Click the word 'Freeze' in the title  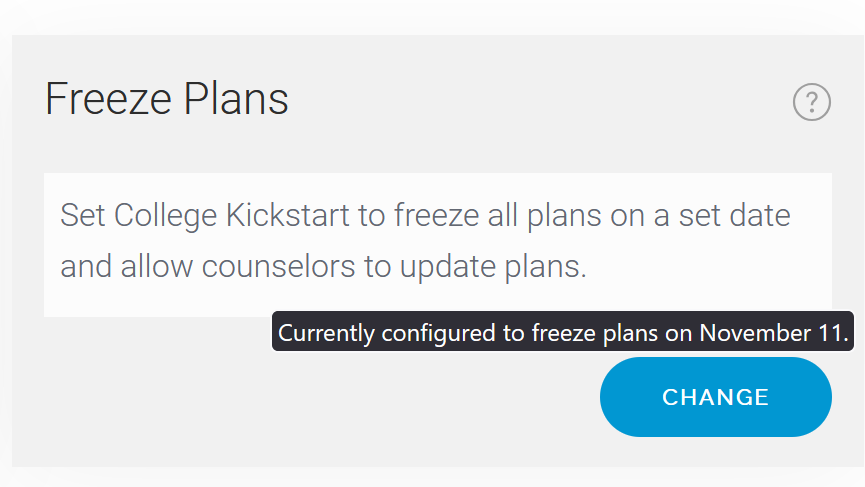[108, 99]
